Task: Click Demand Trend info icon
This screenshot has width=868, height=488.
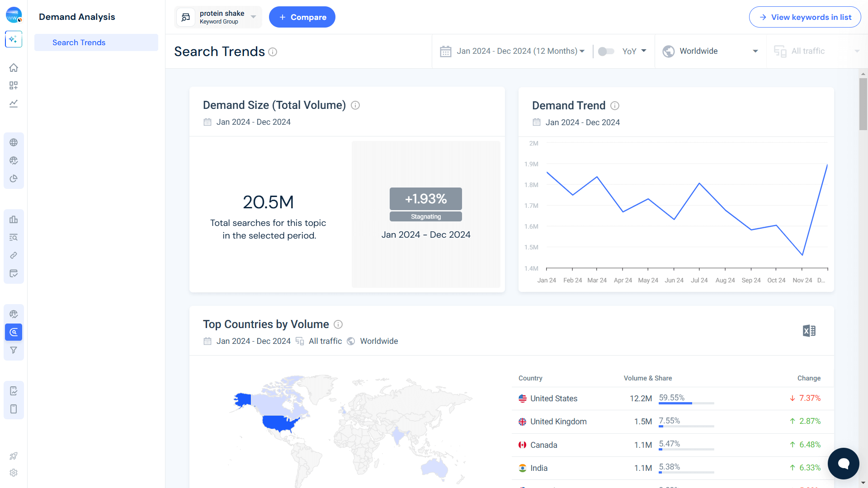Action: [x=615, y=106]
